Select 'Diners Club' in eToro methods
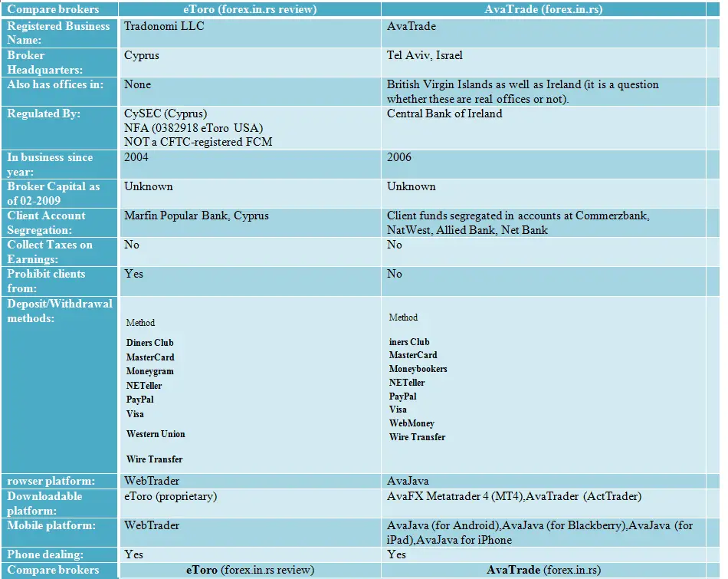 click(x=150, y=343)
